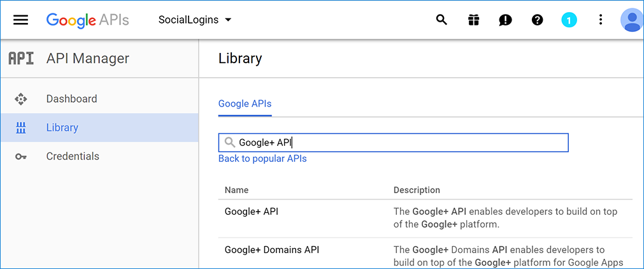
Task: Open the help question mark icon
Action: pos(537,20)
